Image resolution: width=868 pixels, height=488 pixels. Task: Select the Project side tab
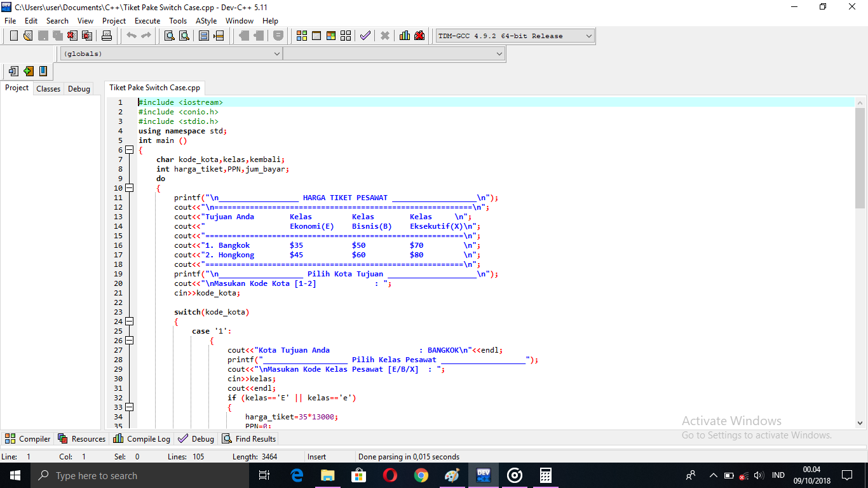pos(17,88)
